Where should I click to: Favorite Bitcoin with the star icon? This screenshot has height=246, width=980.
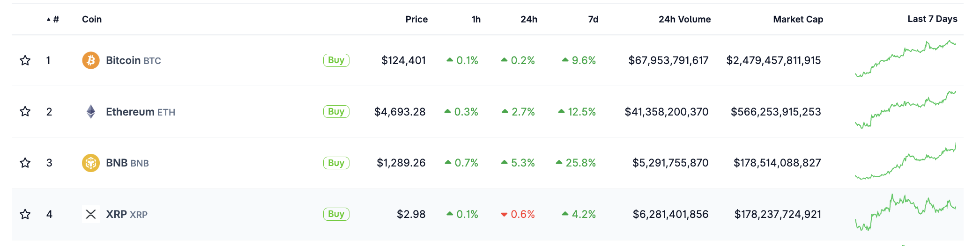pos(25,60)
